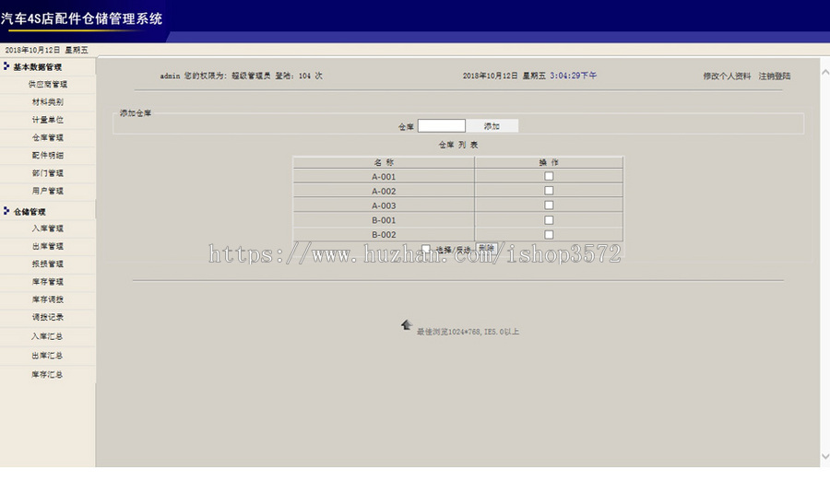Focus the 仓库 name input field

442,126
